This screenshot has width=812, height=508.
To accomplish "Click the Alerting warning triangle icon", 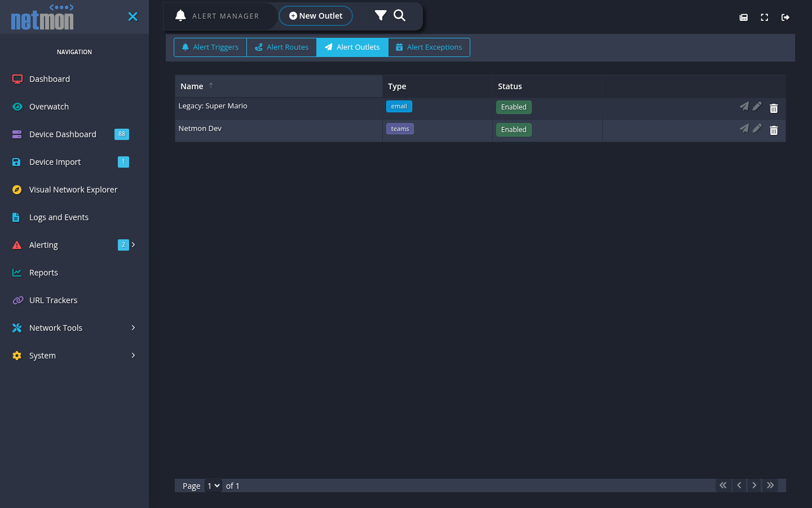I will tap(17, 245).
